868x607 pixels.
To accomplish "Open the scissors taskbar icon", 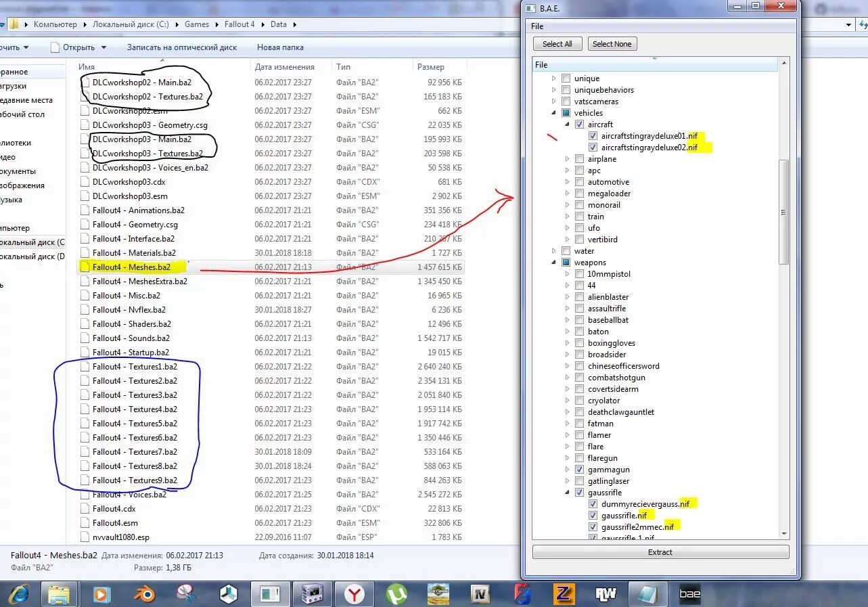I will (185, 594).
